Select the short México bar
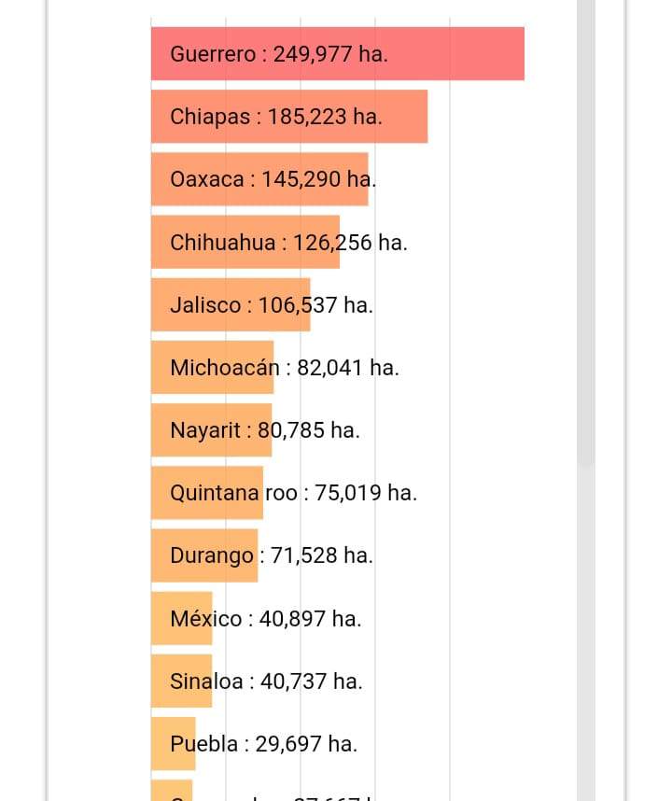Image resolution: width=672 pixels, height=801 pixels. [181, 618]
